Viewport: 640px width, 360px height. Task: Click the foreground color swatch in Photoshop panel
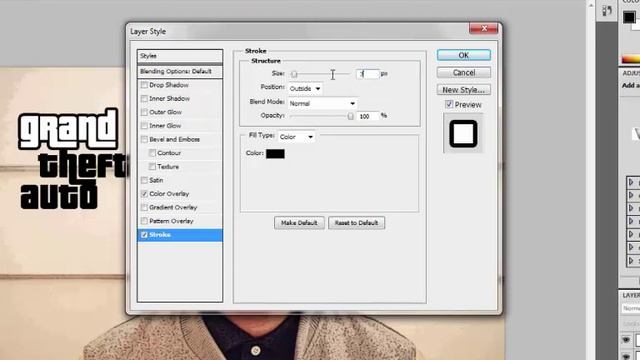click(x=629, y=17)
